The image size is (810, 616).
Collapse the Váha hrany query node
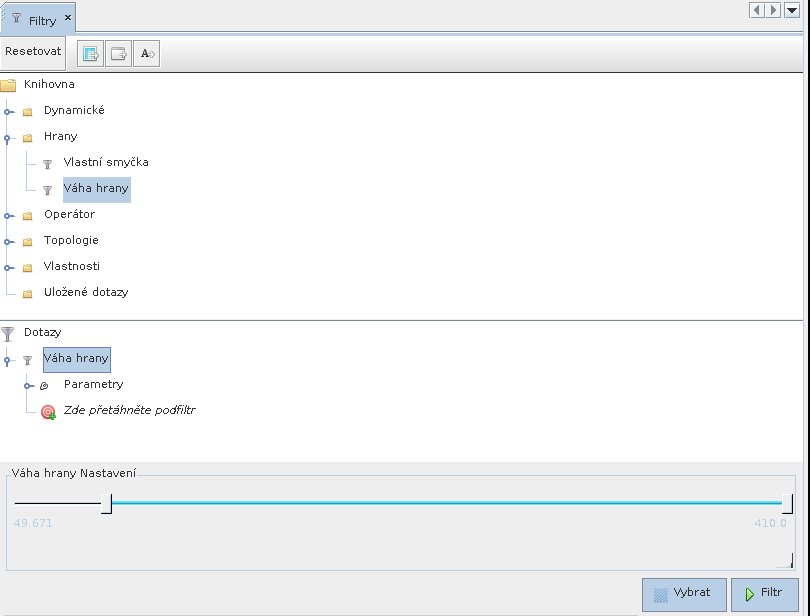7,360
